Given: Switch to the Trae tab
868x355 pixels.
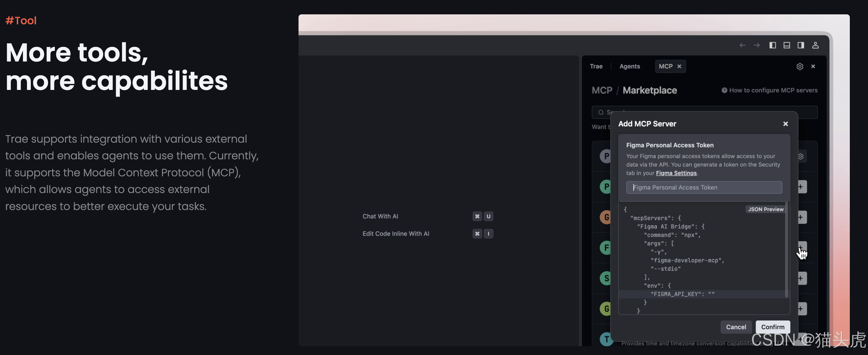Looking at the screenshot, I should click(x=596, y=66).
